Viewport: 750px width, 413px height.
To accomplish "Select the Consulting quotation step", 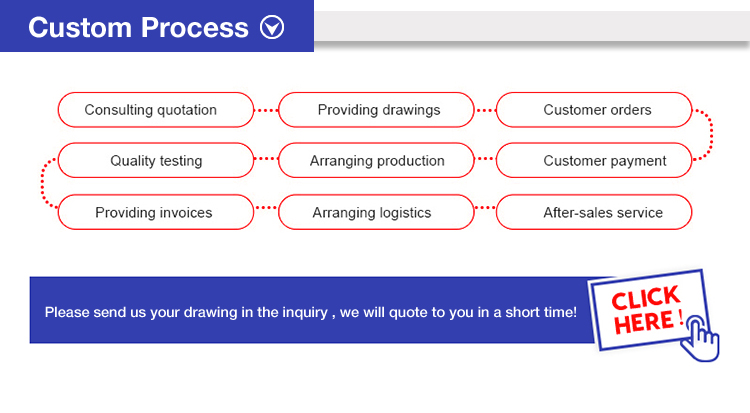I will pyautogui.click(x=151, y=110).
